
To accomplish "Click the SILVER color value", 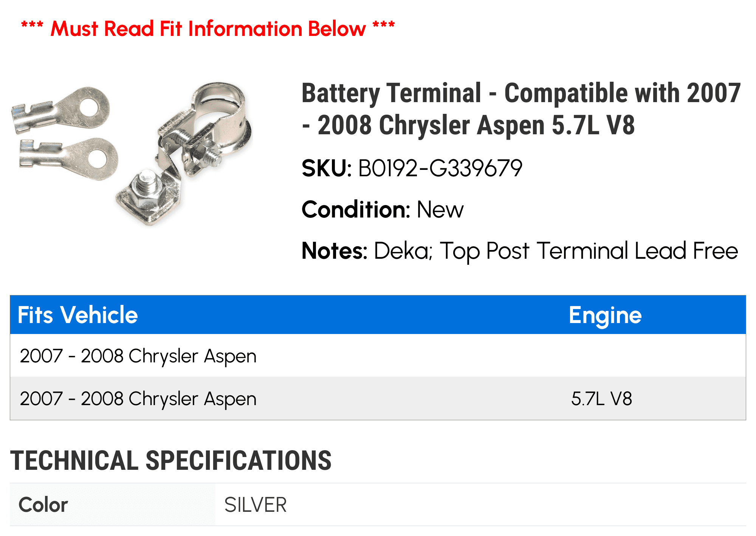I will (x=256, y=505).
